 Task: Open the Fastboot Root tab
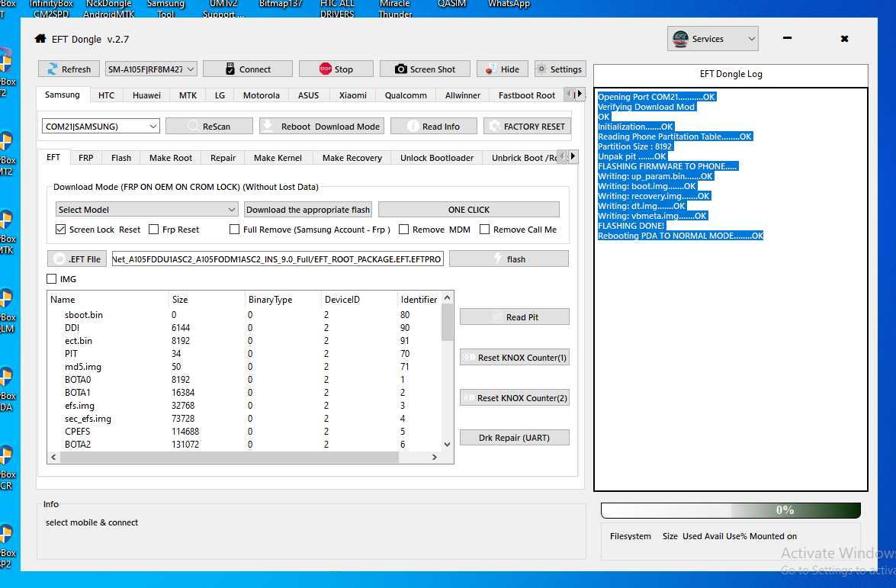527,95
